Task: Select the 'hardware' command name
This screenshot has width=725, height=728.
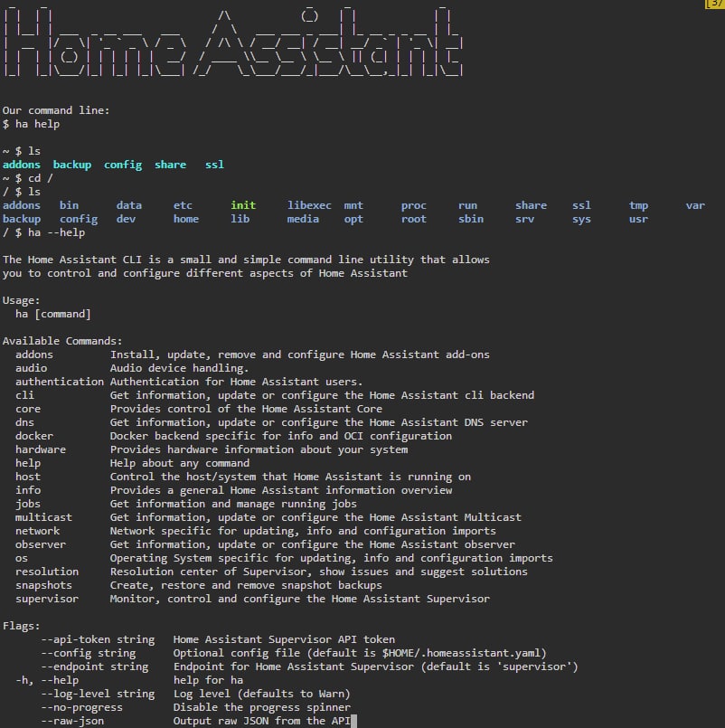Action: tap(41, 449)
